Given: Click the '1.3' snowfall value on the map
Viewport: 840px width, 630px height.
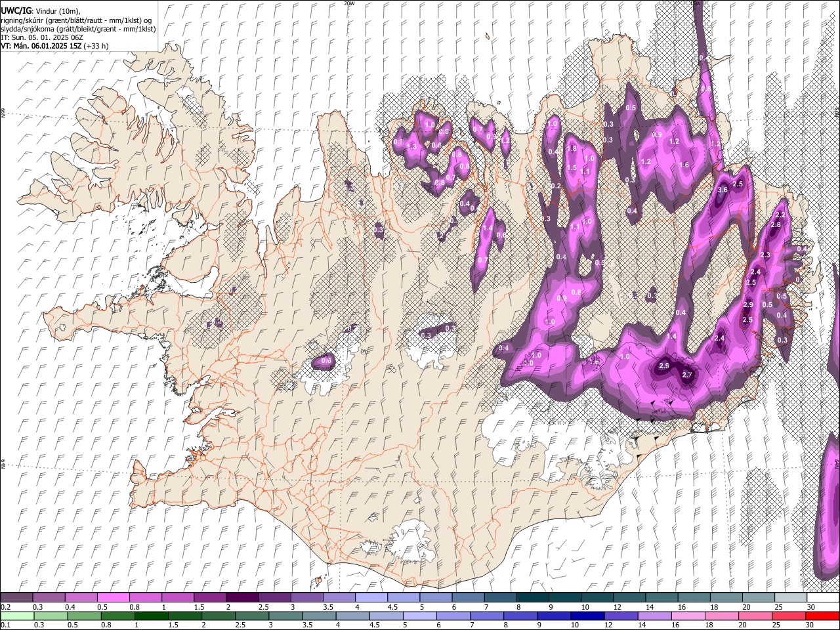Looking at the screenshot, I should coord(412,146).
